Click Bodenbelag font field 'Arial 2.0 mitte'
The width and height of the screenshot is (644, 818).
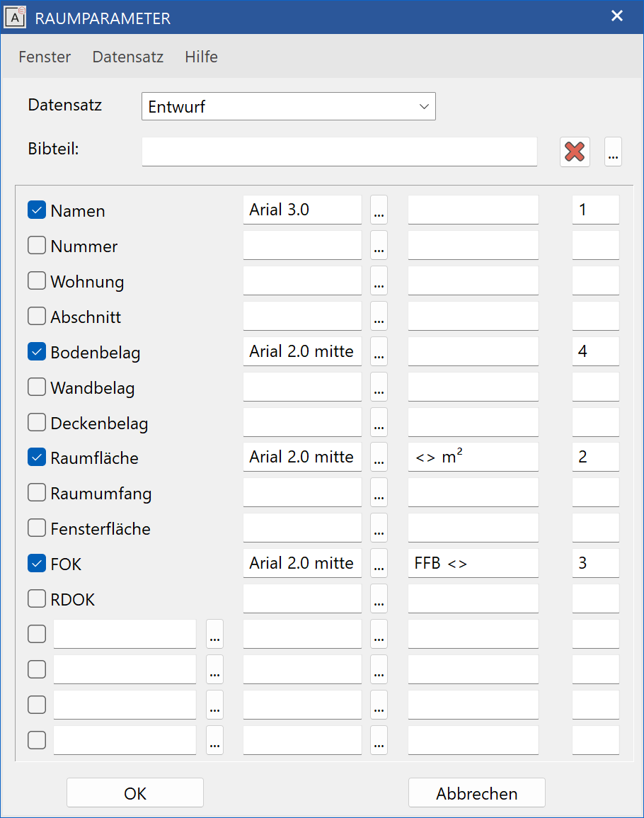(x=302, y=351)
